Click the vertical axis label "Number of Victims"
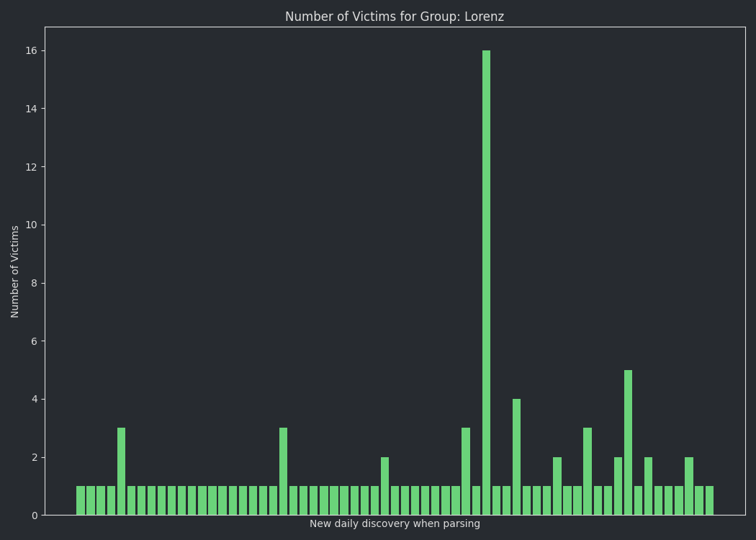Screen dimensions: 756x540 click(x=14, y=271)
